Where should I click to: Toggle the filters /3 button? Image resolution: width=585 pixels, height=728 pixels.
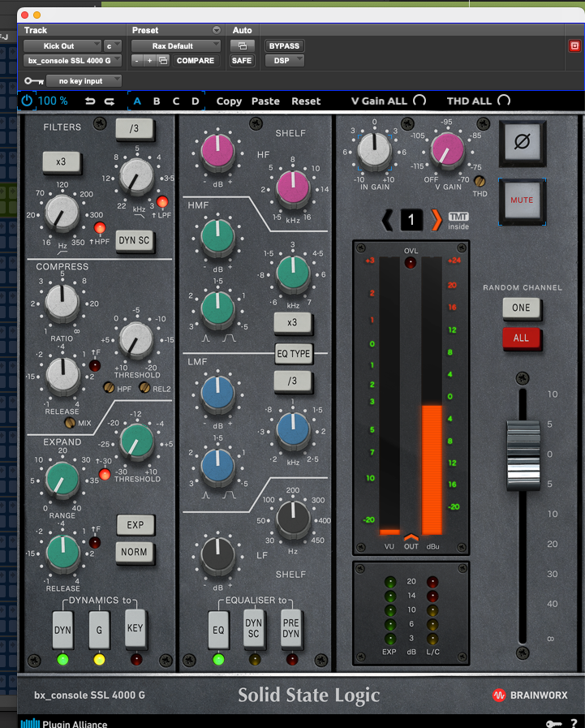[x=134, y=128]
